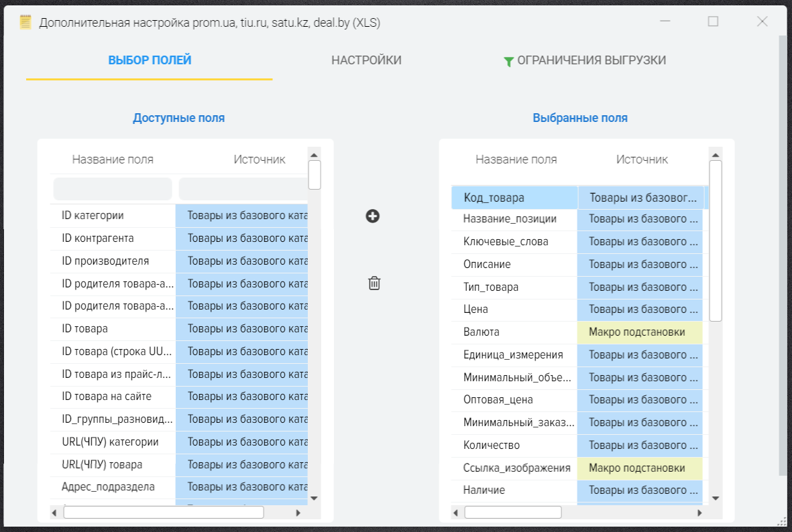
Task: Select the ВЫБОР ПОЛЕЙ tab
Action: [150, 60]
